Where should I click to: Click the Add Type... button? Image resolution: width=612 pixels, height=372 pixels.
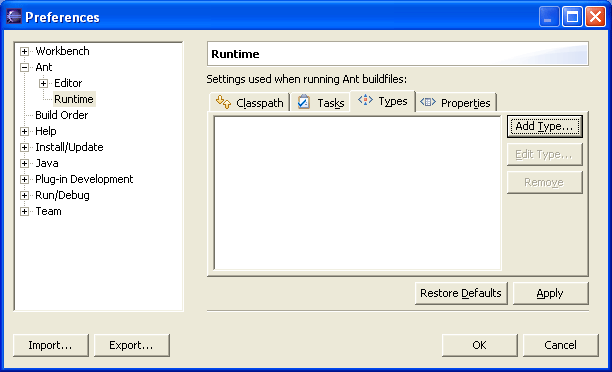(x=544, y=126)
